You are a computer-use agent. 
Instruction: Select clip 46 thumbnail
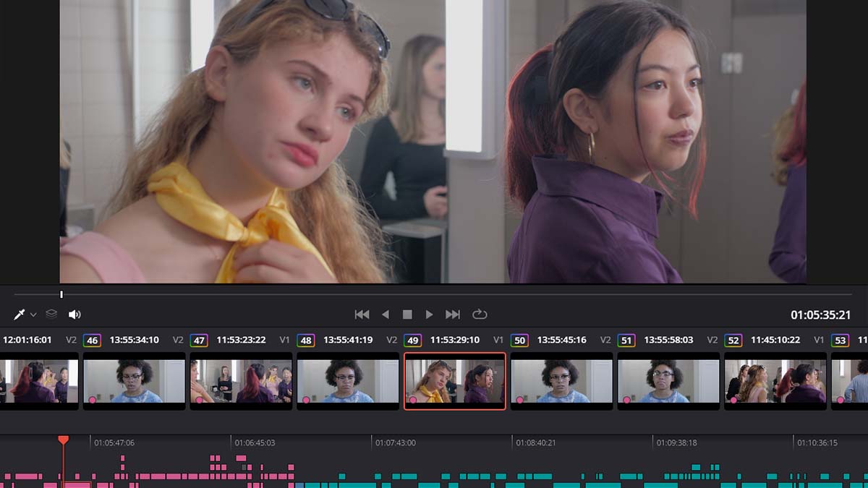[135, 381]
